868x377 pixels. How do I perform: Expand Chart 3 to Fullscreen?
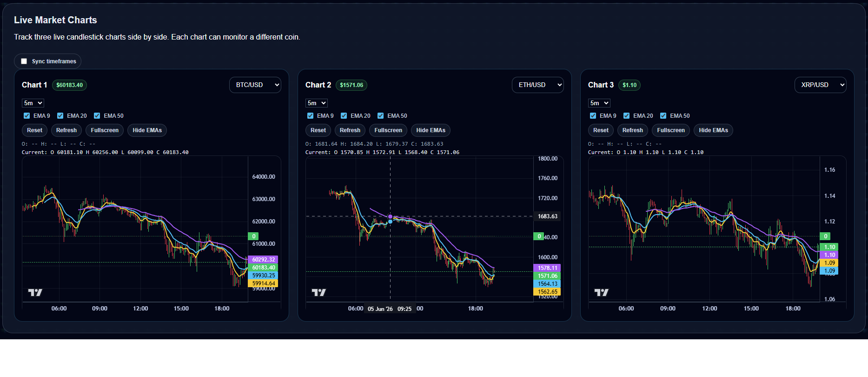coord(671,130)
